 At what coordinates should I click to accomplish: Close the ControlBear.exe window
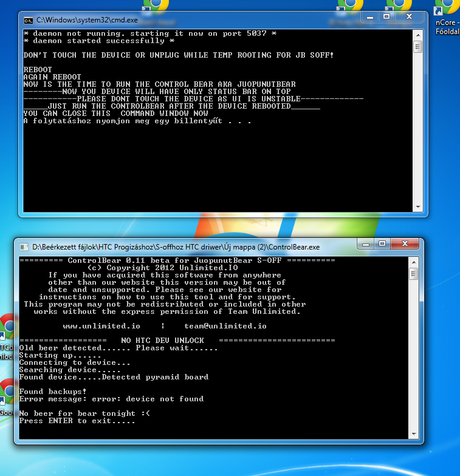click(405, 244)
